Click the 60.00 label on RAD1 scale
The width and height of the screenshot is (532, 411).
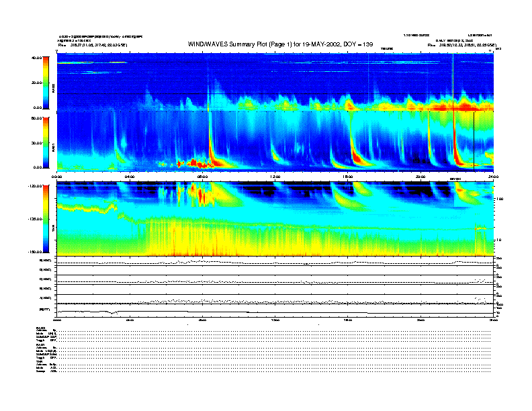pos(37,118)
